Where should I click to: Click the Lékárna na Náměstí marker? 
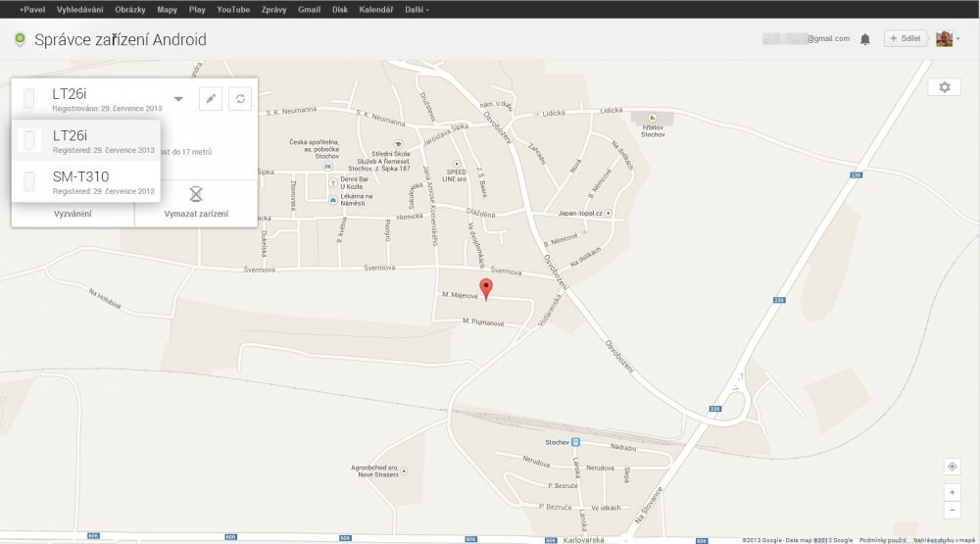(333, 200)
